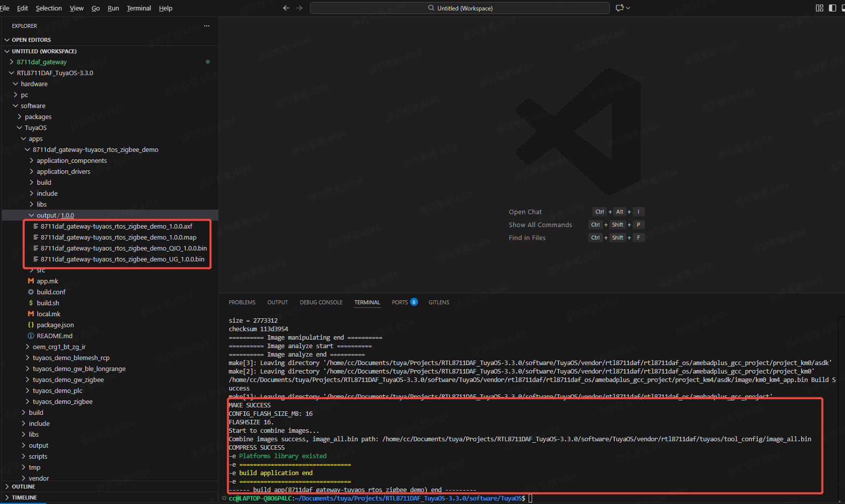Open the package.json file

coord(55,325)
